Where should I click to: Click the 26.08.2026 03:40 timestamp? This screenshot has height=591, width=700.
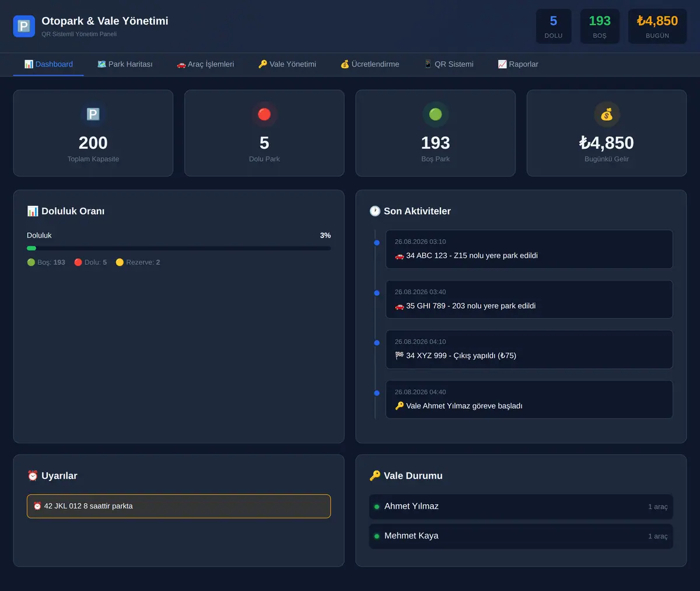click(x=421, y=292)
